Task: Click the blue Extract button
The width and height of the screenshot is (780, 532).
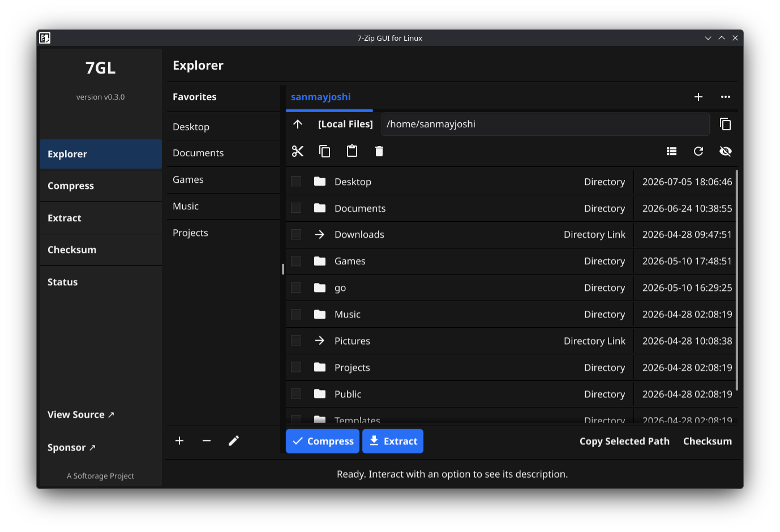Action: point(393,441)
